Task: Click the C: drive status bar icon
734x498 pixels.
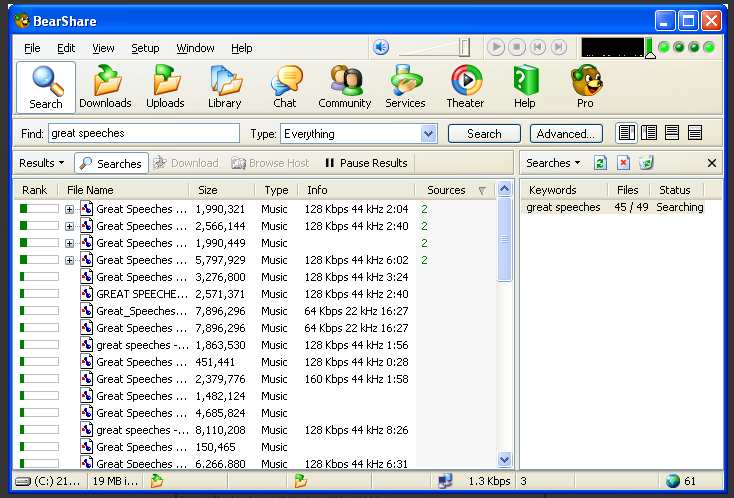Action: (22, 481)
